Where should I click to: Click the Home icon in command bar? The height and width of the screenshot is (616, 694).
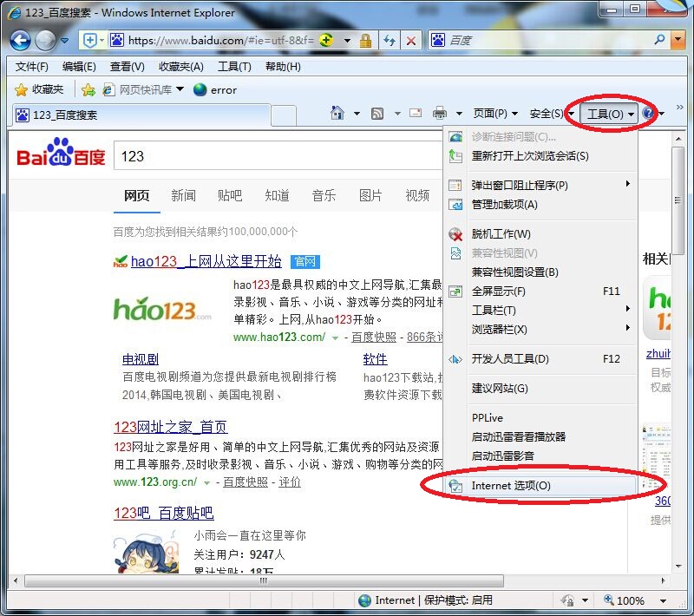[x=337, y=114]
